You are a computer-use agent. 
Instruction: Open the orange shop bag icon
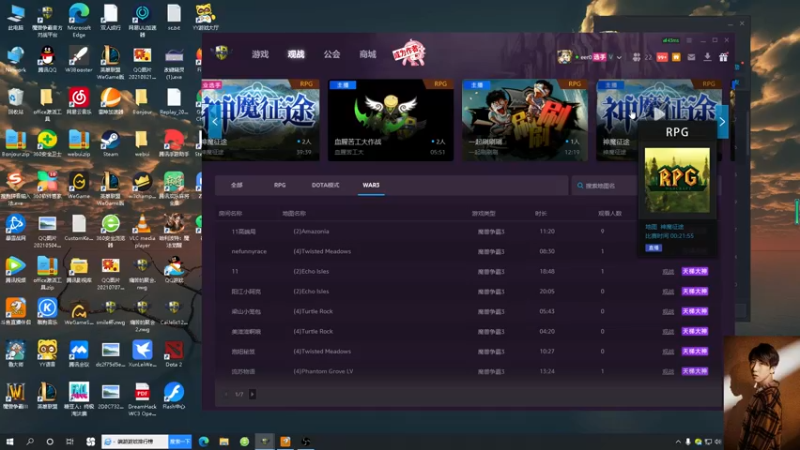[x=676, y=57]
